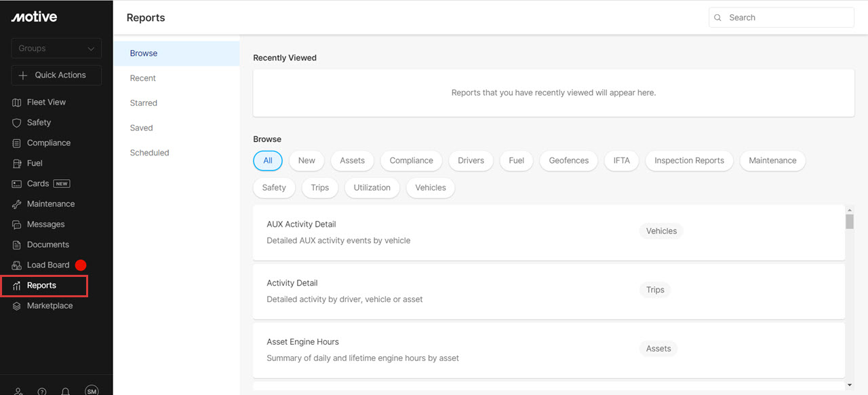Go to Compliance via its list icon
This screenshot has width=868, height=395.
[17, 143]
